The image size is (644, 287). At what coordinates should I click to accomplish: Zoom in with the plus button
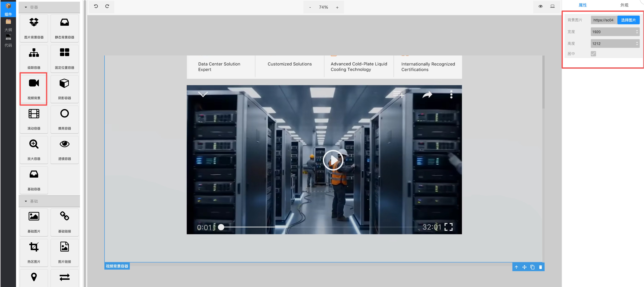(337, 7)
